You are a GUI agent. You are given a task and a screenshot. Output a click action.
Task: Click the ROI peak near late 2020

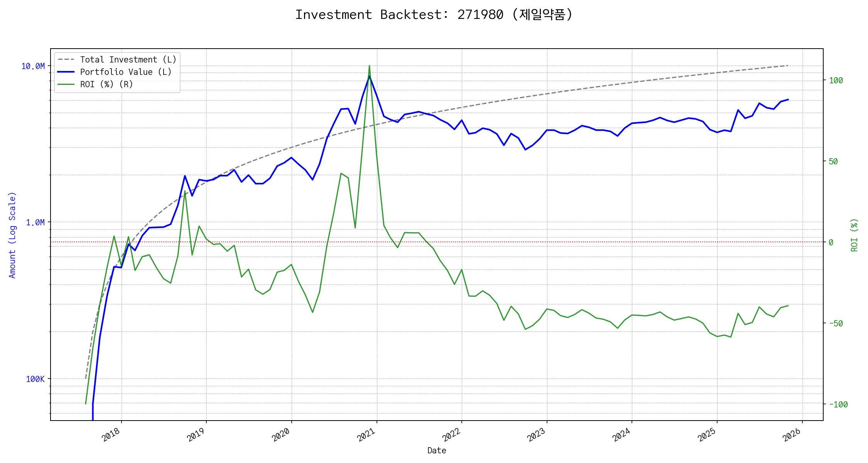point(369,66)
